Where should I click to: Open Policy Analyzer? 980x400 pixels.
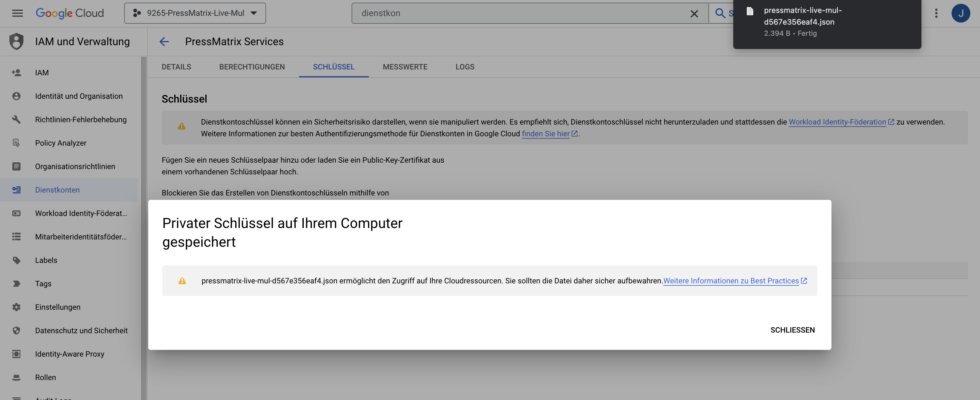pyautogui.click(x=69, y=143)
